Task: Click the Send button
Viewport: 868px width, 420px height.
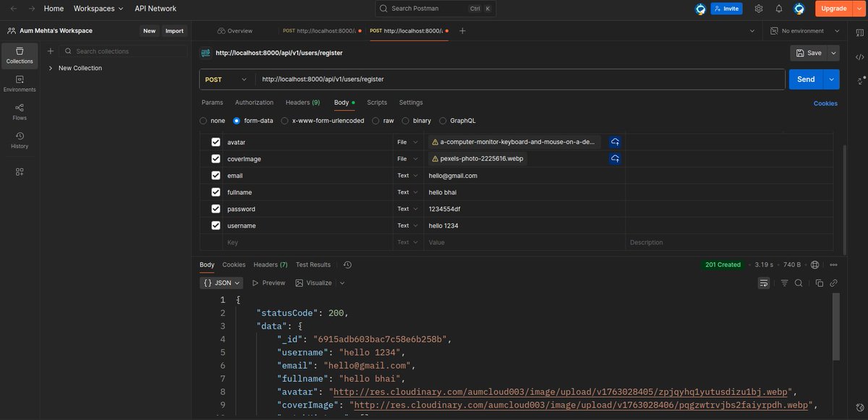Action: pyautogui.click(x=805, y=79)
